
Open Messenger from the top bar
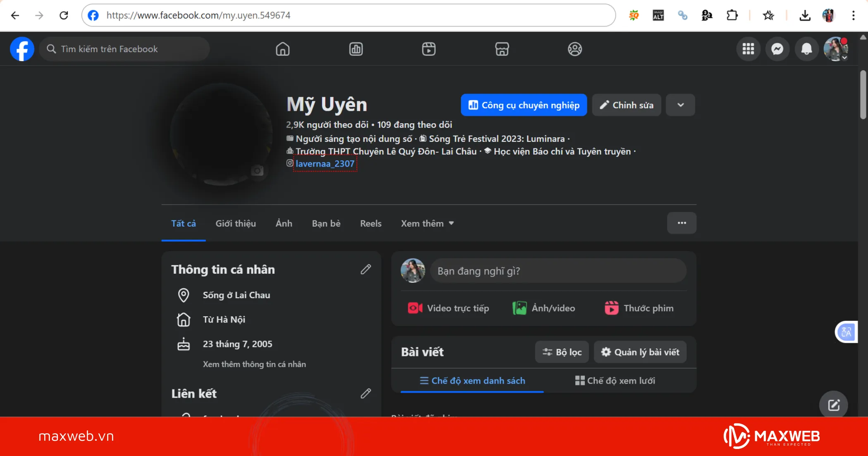777,49
